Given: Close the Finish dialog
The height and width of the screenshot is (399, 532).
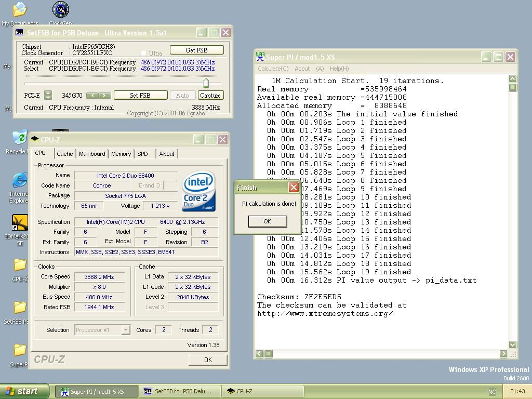Looking at the screenshot, I should point(294,187).
